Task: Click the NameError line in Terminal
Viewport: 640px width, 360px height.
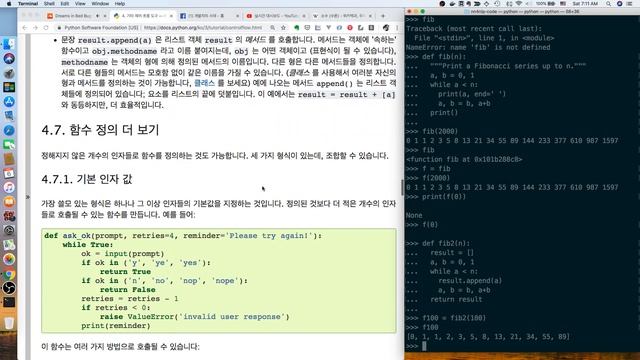Action: (478, 47)
